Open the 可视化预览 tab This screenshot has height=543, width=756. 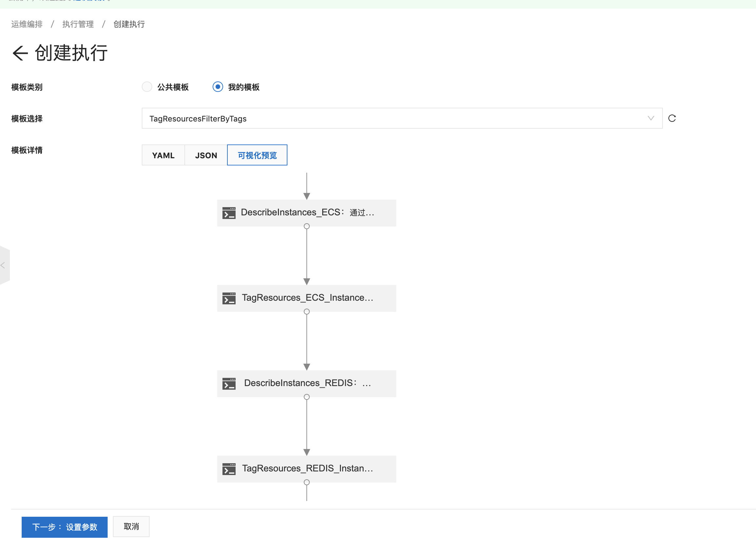[257, 155]
